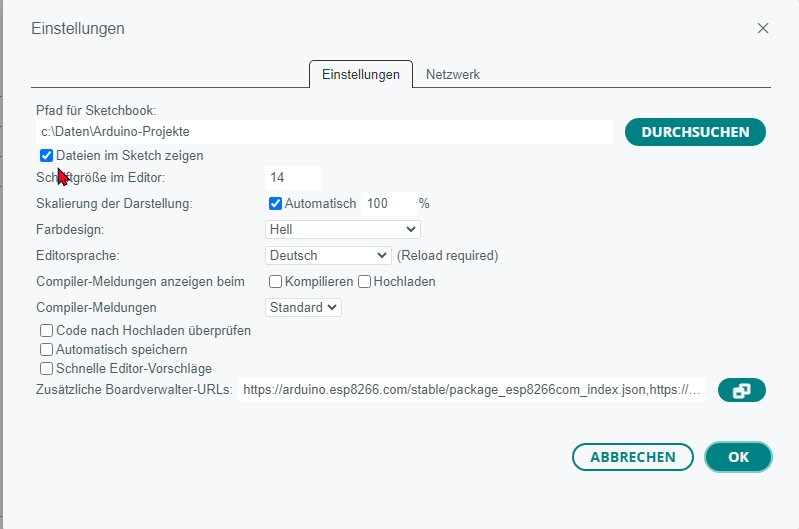Close the Einstellungen dialog with X
Image resolution: width=799 pixels, height=529 pixels.
763,28
